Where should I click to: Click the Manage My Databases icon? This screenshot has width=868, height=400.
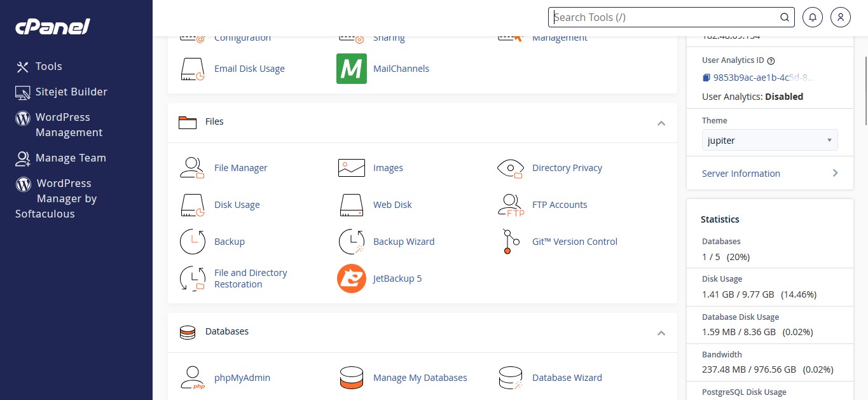tap(351, 378)
